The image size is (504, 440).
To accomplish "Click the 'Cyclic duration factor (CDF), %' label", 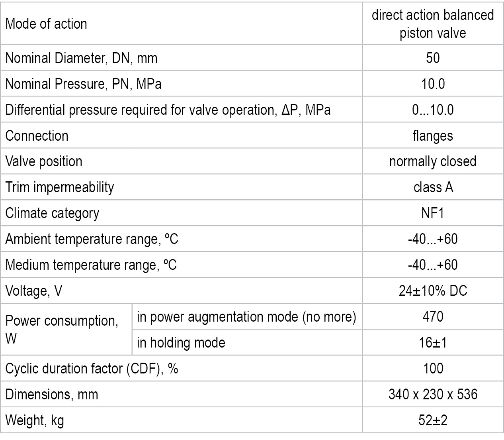I will click(92, 369).
